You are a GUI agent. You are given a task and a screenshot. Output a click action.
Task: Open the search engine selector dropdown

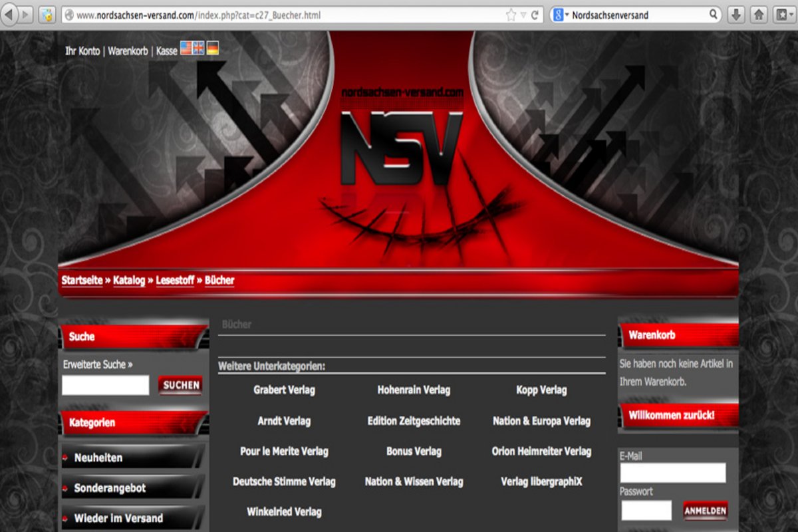tap(561, 15)
